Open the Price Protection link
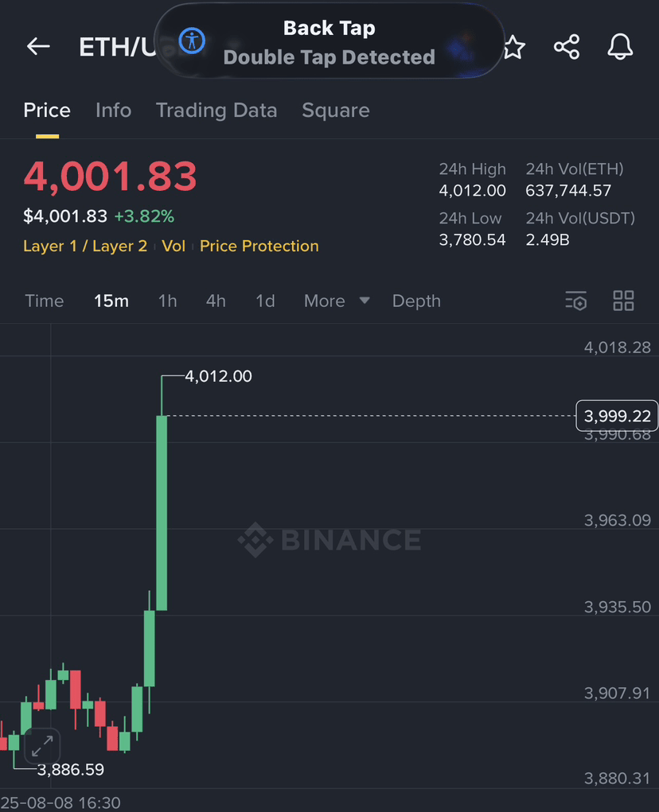The height and width of the screenshot is (812, 659). point(259,246)
